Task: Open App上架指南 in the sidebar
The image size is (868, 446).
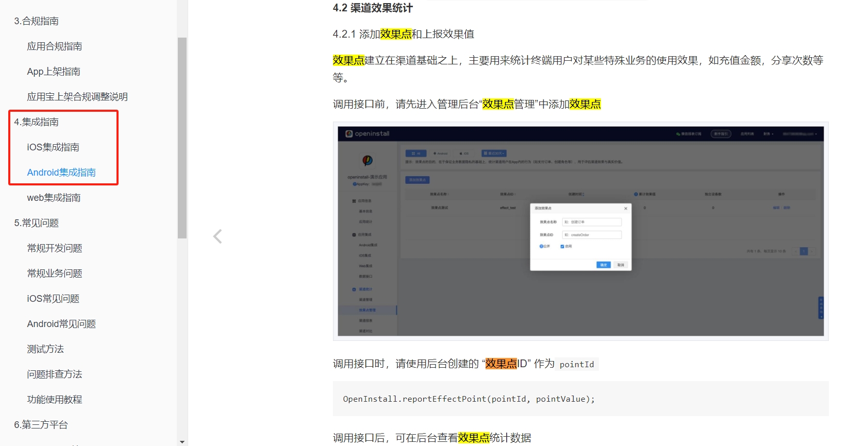Action: click(x=54, y=72)
